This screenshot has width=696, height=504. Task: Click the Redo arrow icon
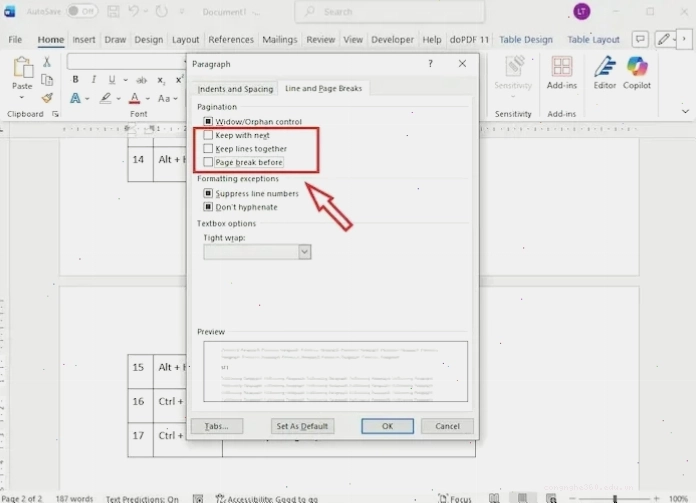pos(162,12)
